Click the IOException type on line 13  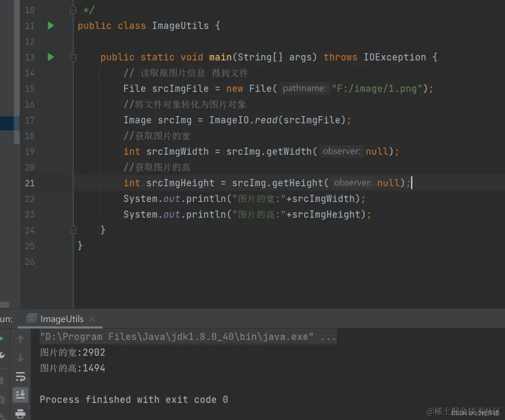395,58
